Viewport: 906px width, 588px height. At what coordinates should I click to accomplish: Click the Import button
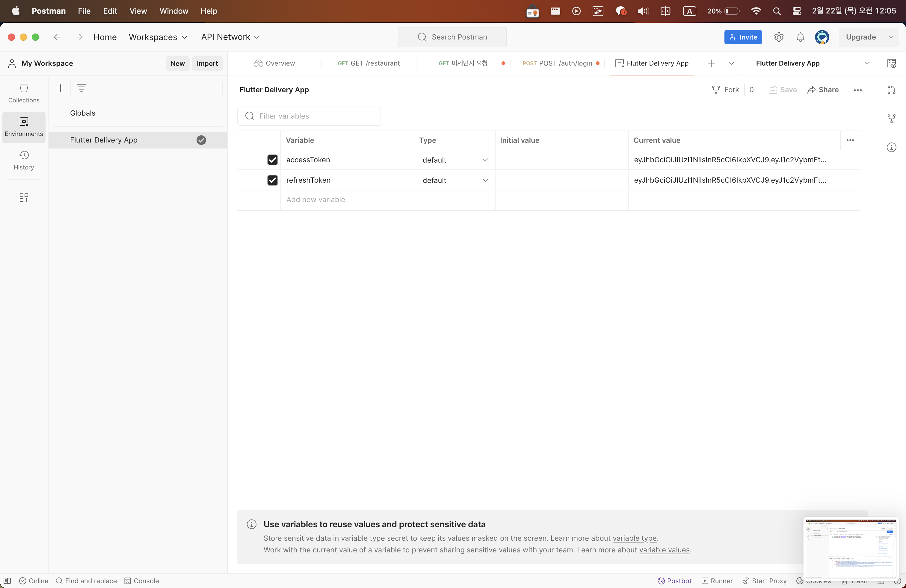tap(207, 63)
